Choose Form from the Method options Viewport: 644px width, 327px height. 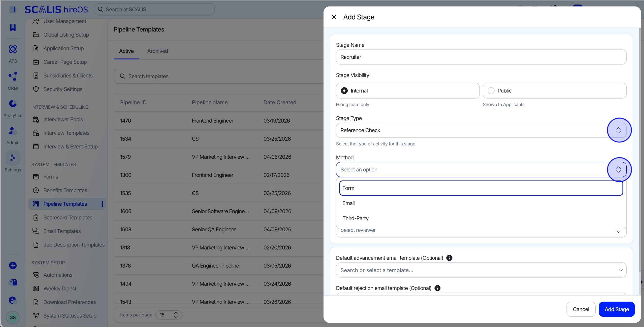coord(481,188)
